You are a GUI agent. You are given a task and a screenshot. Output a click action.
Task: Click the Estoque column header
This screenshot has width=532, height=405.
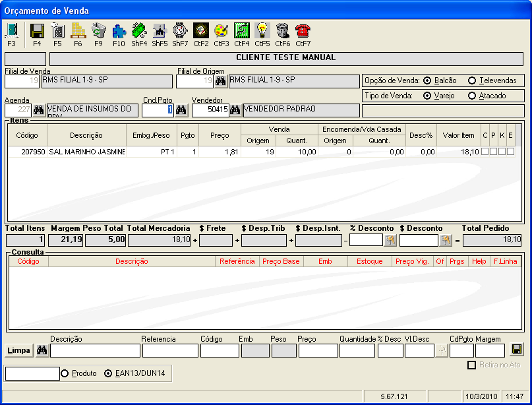[x=369, y=261]
